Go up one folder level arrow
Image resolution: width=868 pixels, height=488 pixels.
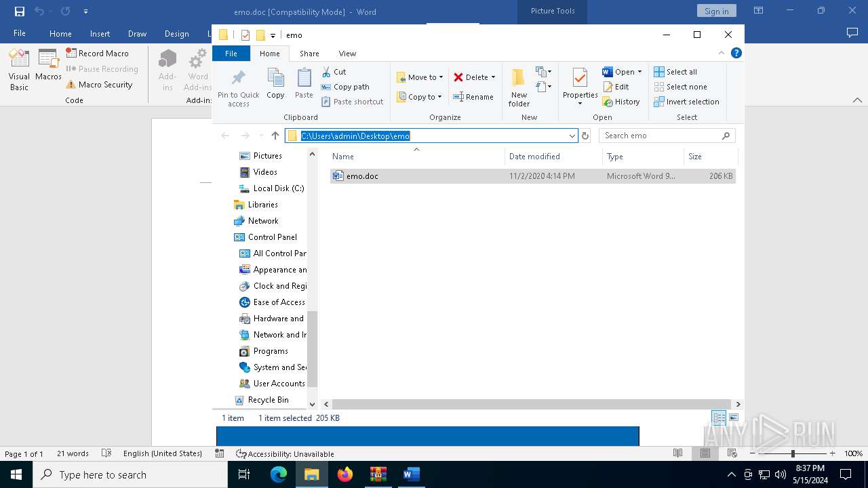[275, 136]
